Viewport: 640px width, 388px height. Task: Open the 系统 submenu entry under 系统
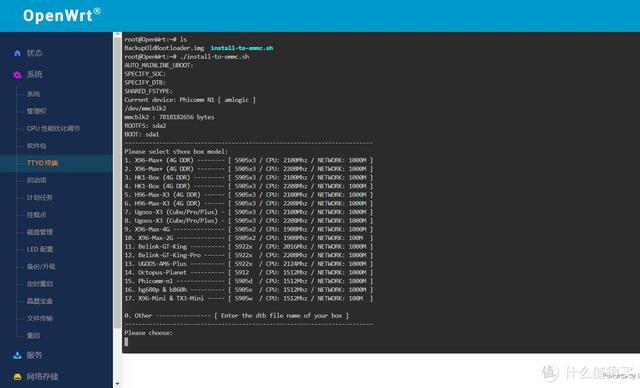33,94
